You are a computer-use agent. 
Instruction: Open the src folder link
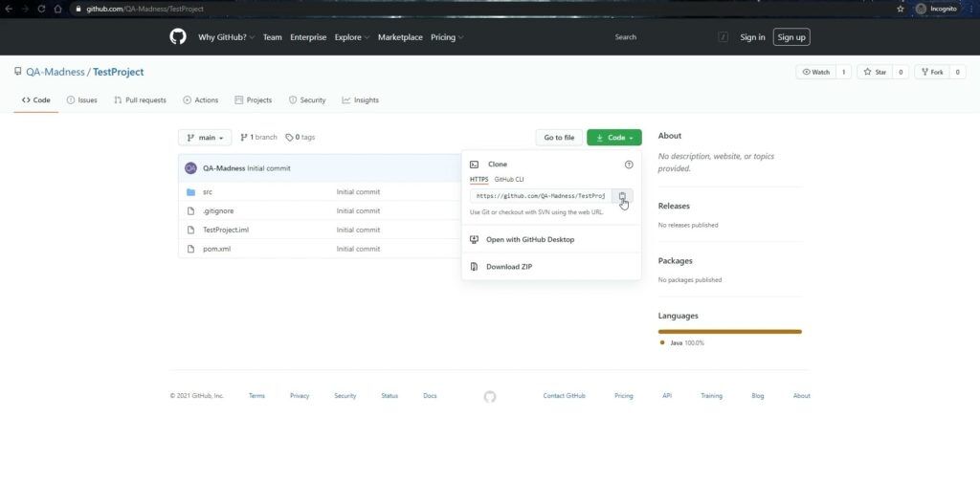point(208,192)
